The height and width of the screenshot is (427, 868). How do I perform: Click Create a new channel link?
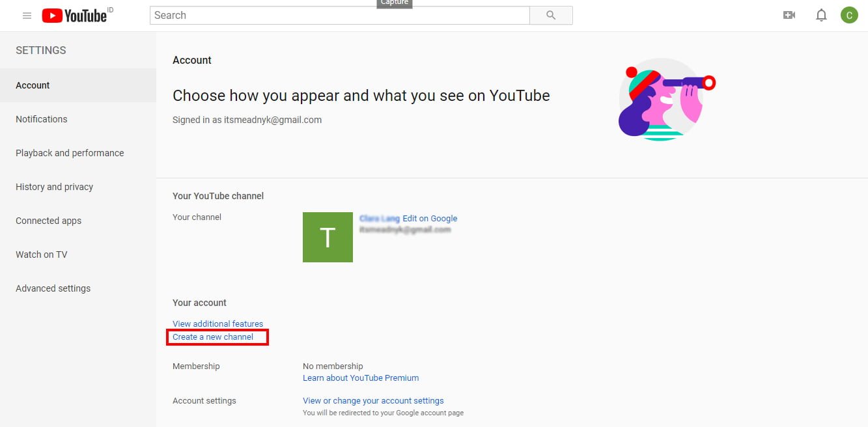click(212, 337)
